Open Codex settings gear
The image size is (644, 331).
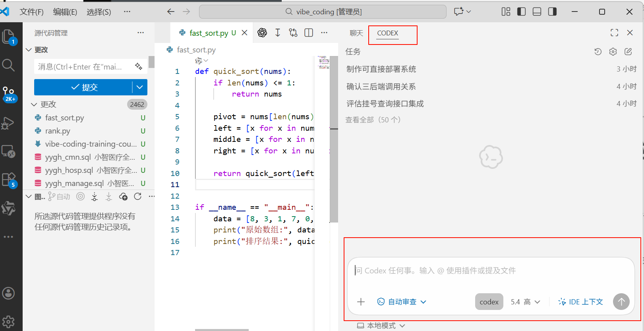click(613, 52)
